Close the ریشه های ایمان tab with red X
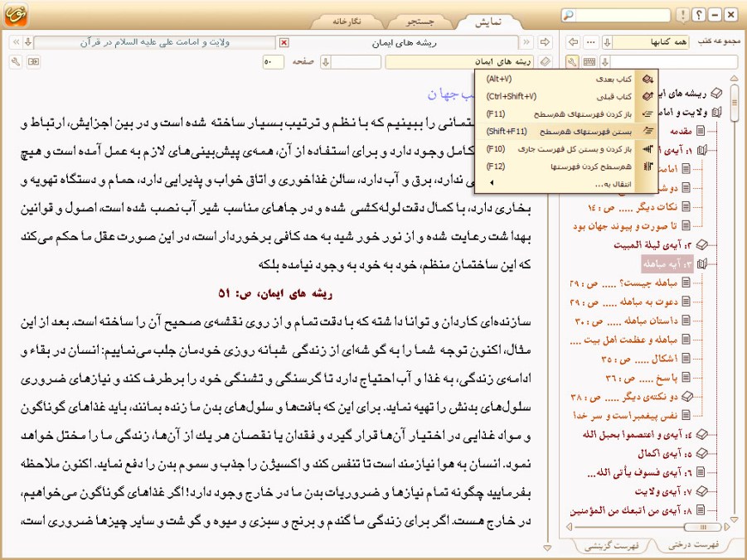Screen dimensions: 747x560 [x=284, y=43]
